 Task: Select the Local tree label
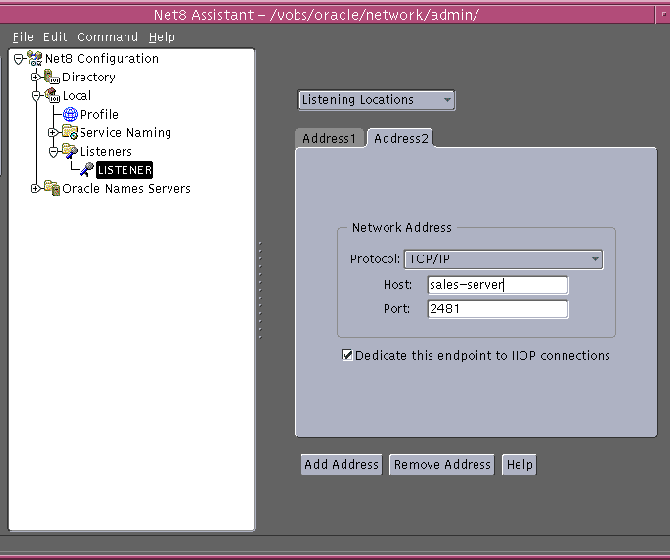pyautogui.click(x=77, y=96)
